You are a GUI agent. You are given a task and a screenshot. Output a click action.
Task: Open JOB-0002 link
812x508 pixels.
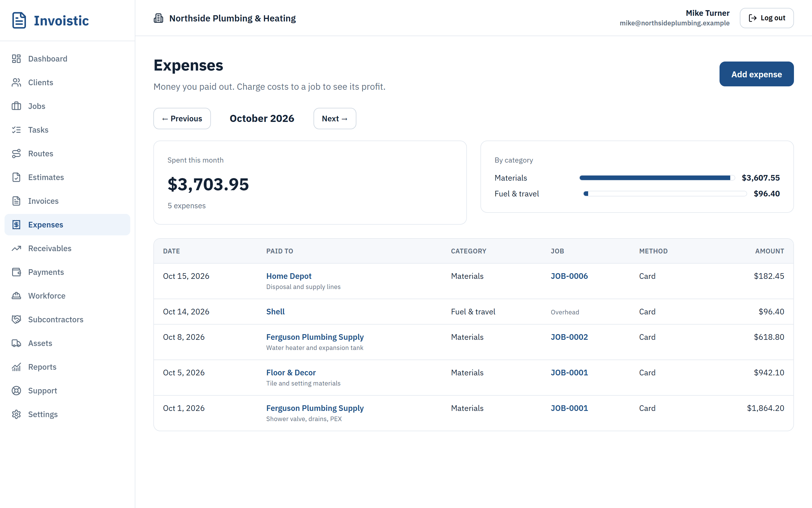(x=569, y=337)
